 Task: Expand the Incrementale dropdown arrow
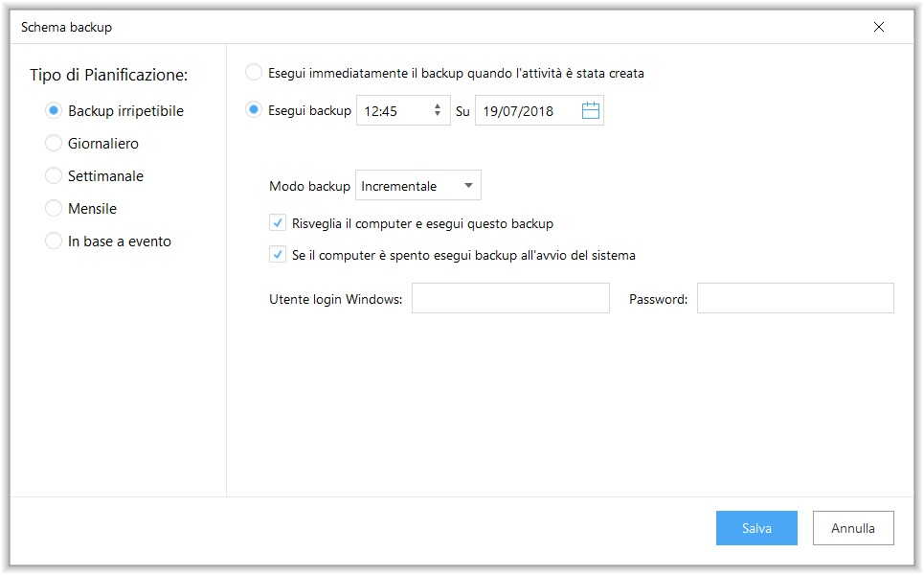[x=469, y=184]
